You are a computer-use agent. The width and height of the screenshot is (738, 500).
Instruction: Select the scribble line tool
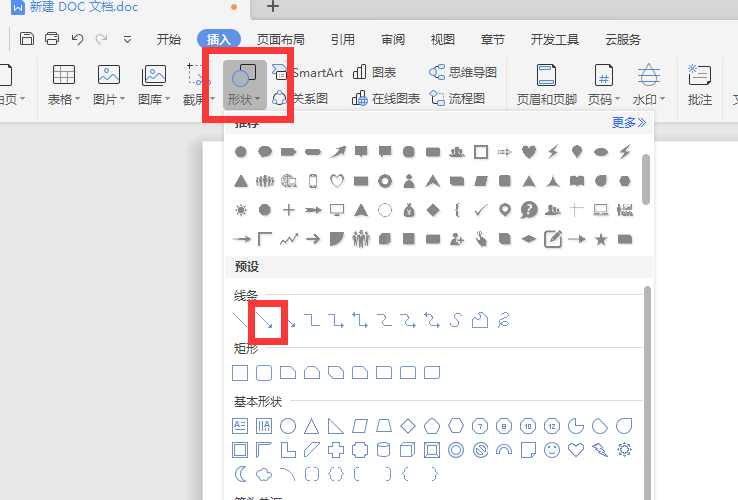(504, 320)
